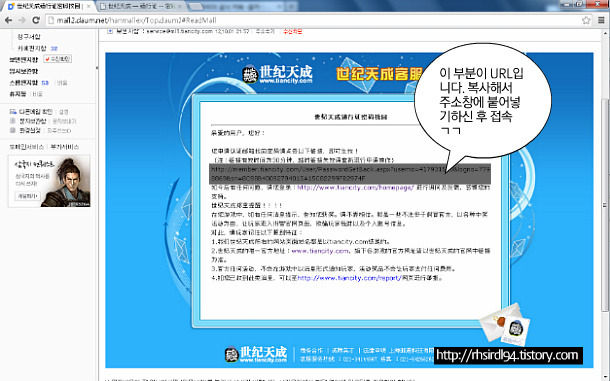The width and height of the screenshot is (610, 381).
Task: Click the Daum favicon on the first tab
Action: coord(11,6)
